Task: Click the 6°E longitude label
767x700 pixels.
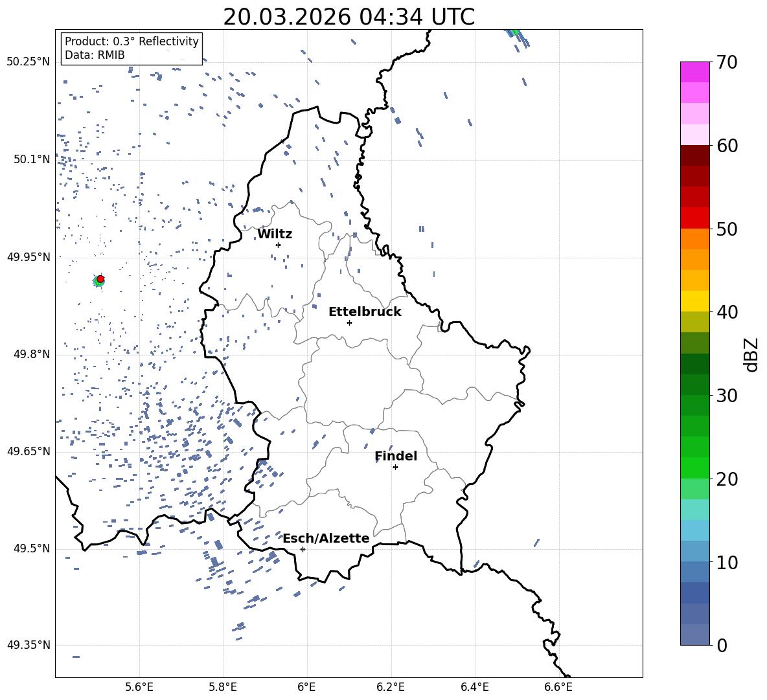Action: 306,687
